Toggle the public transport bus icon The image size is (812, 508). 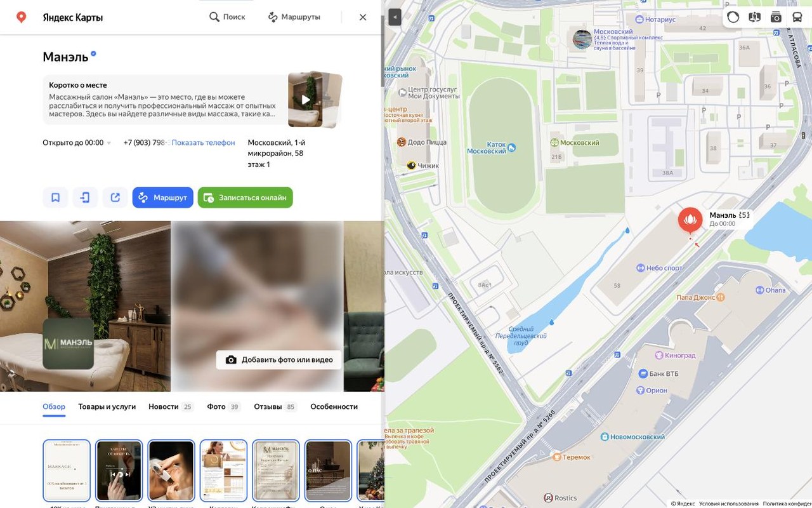tap(797, 17)
